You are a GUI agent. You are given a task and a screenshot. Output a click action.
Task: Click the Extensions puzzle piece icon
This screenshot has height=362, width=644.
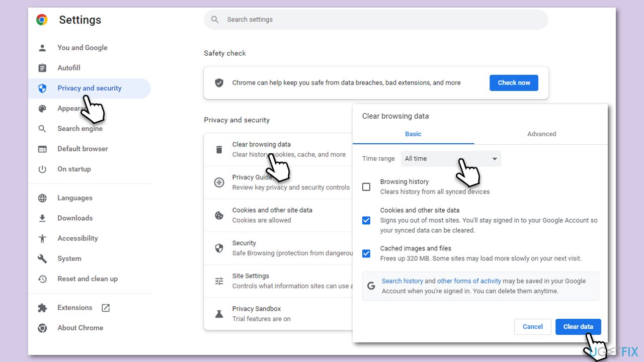pos(42,308)
